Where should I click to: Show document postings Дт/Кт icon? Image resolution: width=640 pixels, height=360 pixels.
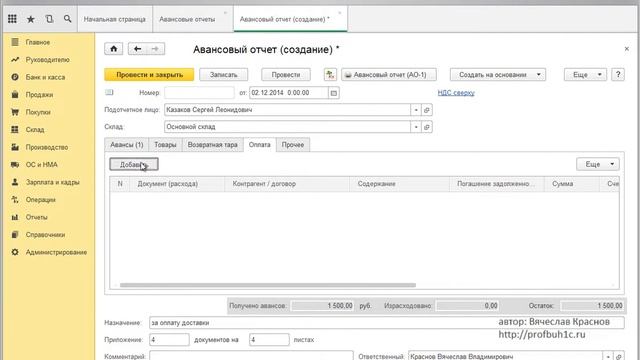click(x=330, y=75)
